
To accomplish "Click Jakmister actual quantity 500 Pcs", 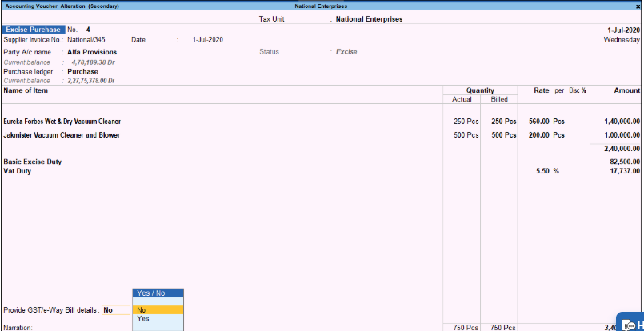I will tap(466, 134).
